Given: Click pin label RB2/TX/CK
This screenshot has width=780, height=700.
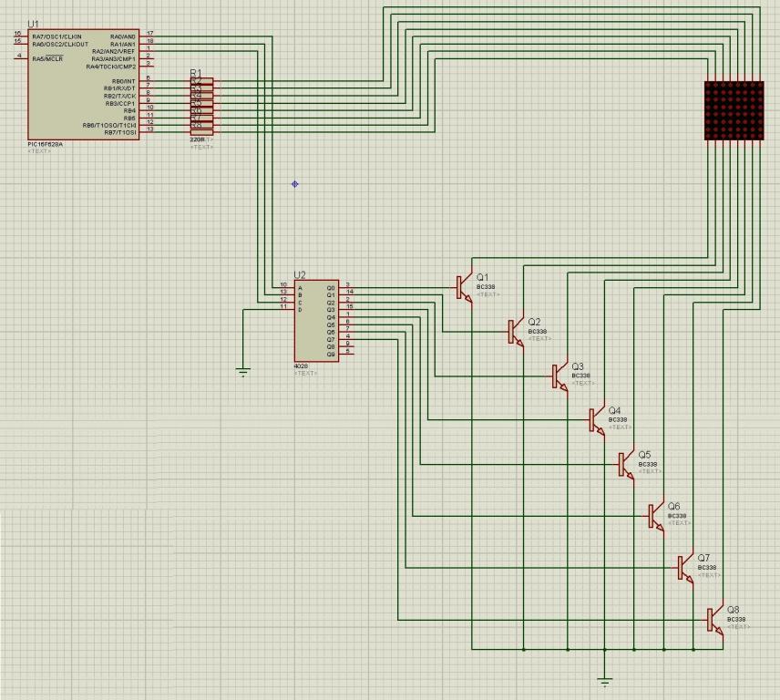Looking at the screenshot, I should 120,96.
